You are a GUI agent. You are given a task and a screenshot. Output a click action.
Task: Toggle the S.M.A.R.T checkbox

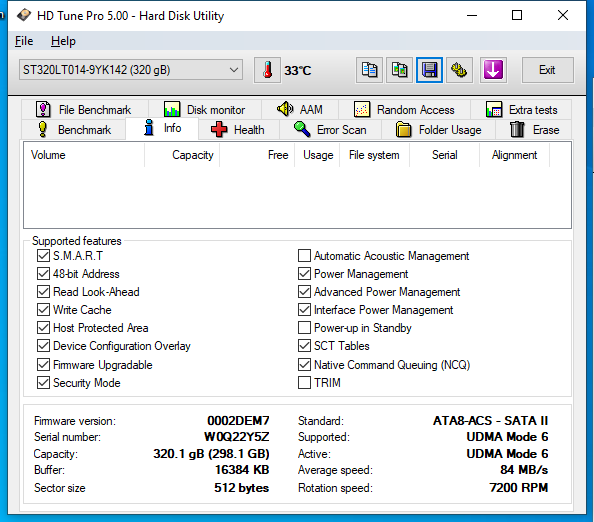43,256
